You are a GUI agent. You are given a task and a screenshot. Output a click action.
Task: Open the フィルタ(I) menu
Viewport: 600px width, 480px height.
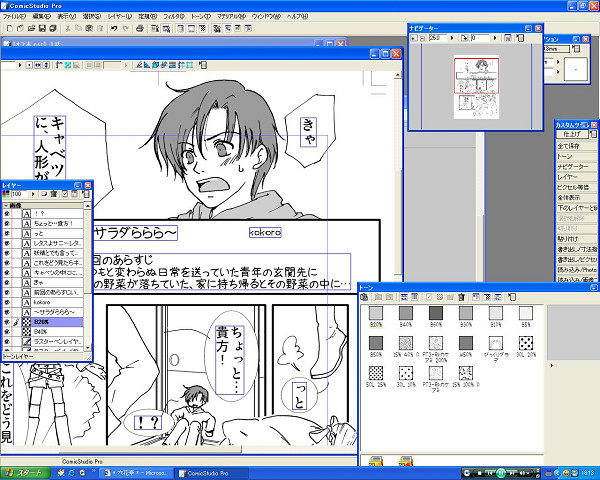[x=174, y=16]
